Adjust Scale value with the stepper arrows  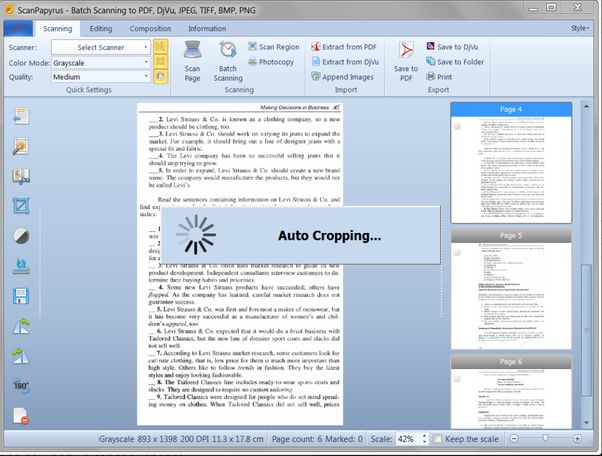click(x=424, y=439)
